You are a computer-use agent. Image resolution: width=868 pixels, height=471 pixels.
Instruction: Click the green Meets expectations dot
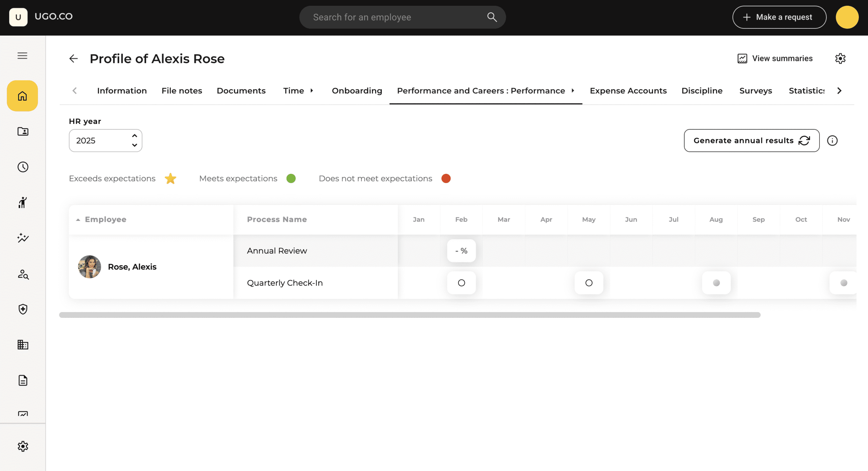(291, 179)
